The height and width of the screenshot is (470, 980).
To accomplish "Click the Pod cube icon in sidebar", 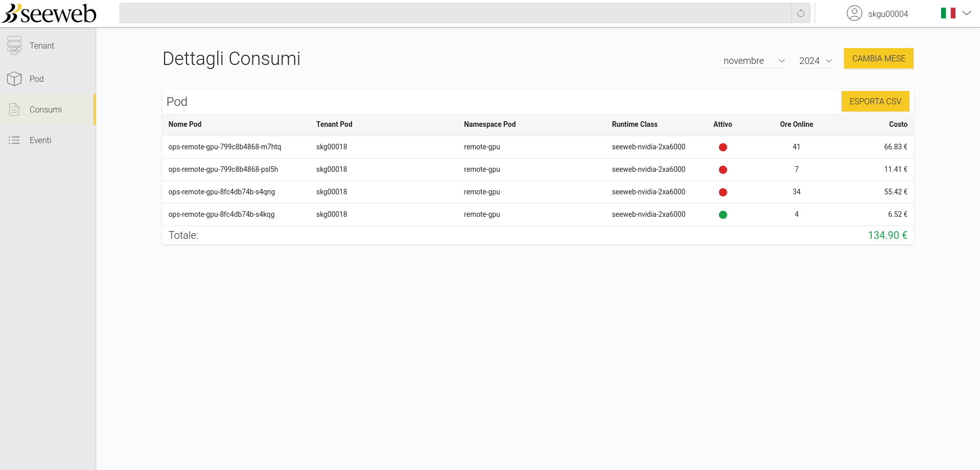I will 14,79.
